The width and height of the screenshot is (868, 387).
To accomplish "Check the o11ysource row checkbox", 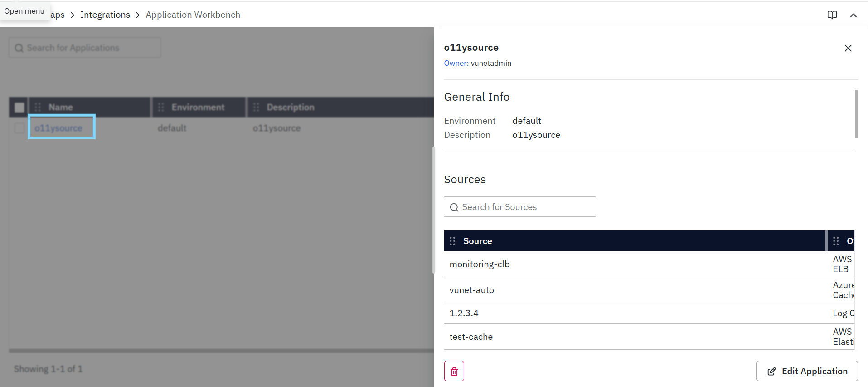I will (19, 128).
